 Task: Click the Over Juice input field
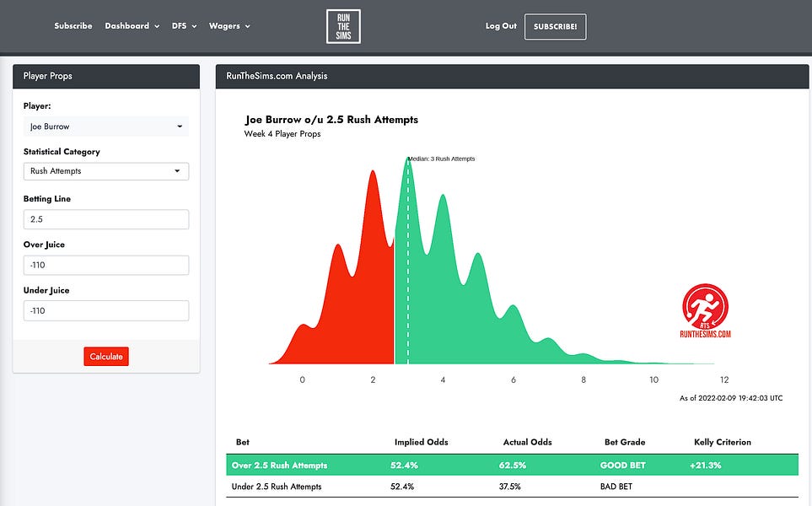[106, 265]
